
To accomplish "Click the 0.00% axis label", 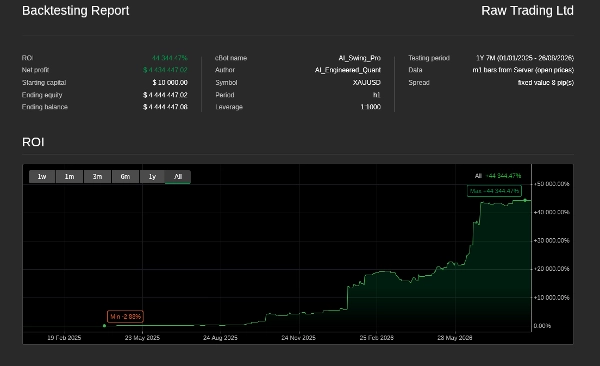I will (x=542, y=326).
